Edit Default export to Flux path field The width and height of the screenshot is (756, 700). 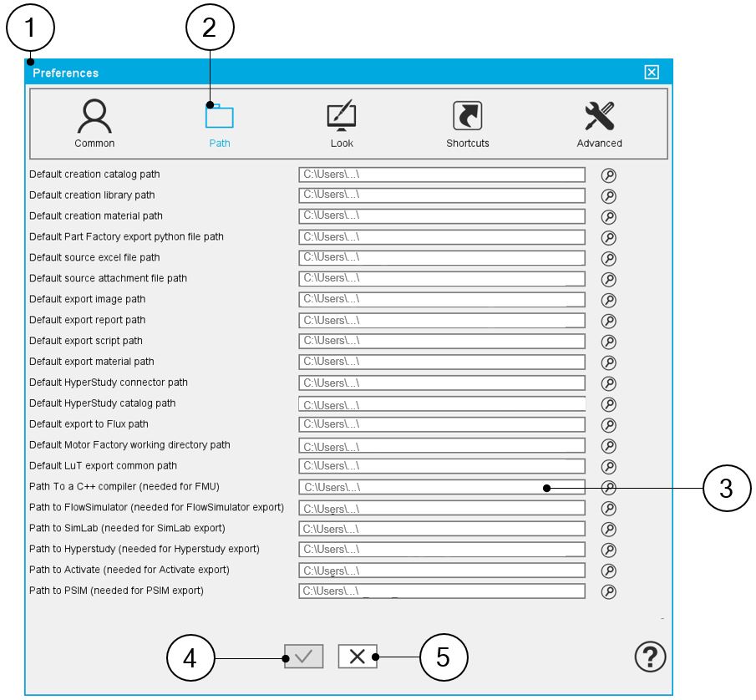pos(442,424)
